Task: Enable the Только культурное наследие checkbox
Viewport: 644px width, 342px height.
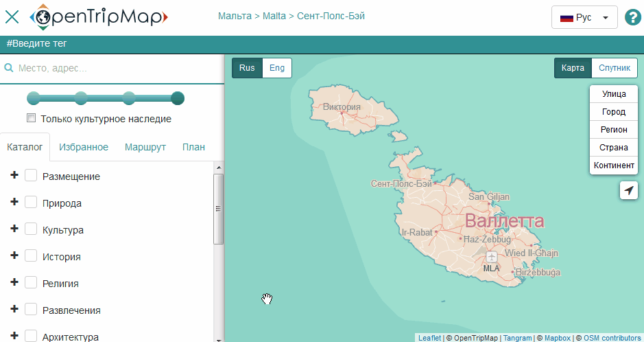Action: (31, 118)
